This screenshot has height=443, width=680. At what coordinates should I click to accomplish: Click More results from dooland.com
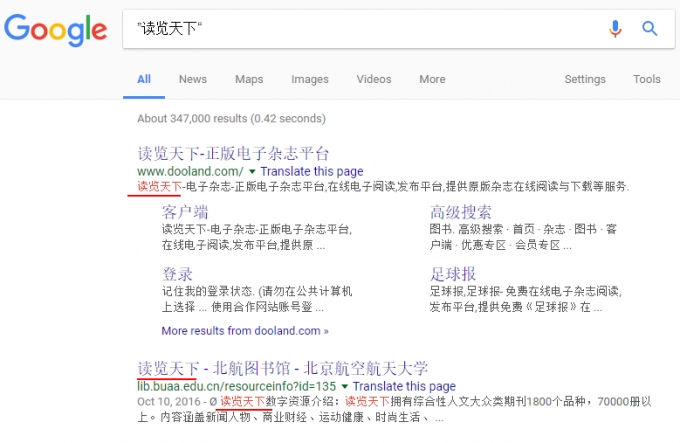pos(245,330)
